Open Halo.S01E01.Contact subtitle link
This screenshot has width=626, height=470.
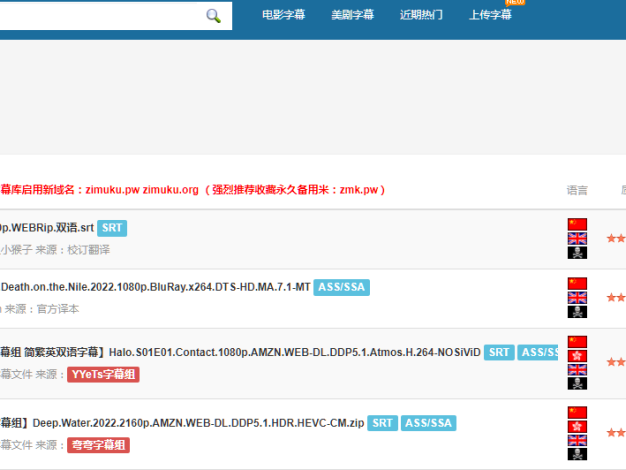click(x=240, y=352)
